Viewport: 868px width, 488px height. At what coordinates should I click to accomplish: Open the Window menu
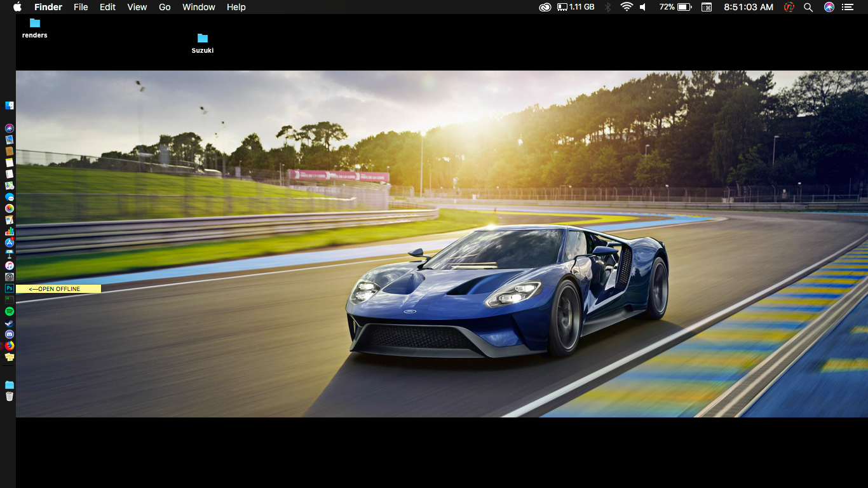pyautogui.click(x=199, y=7)
